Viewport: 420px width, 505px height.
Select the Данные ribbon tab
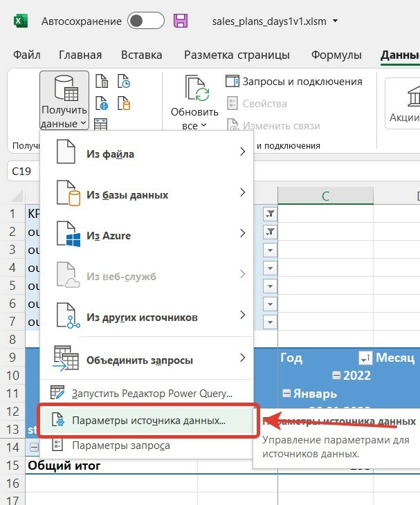(x=401, y=55)
